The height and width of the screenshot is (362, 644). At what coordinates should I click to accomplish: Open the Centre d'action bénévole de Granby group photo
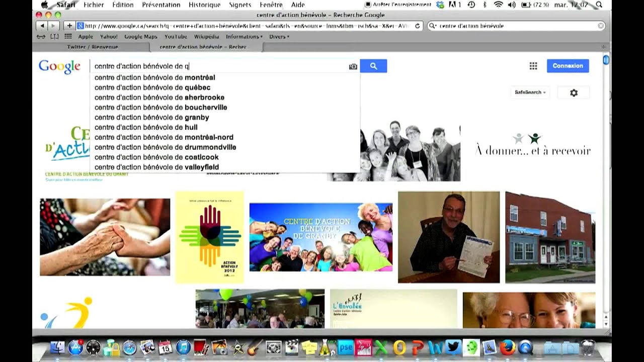pos(321,237)
